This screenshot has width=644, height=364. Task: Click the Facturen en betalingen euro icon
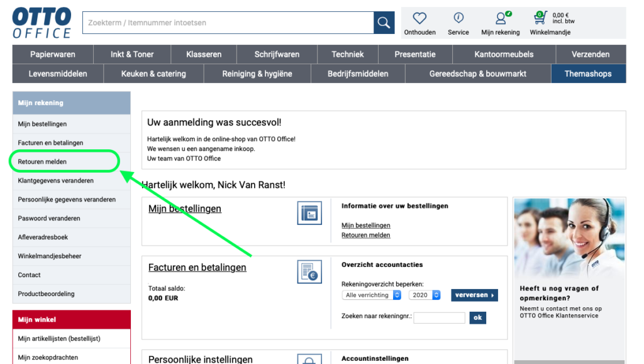pos(309,272)
